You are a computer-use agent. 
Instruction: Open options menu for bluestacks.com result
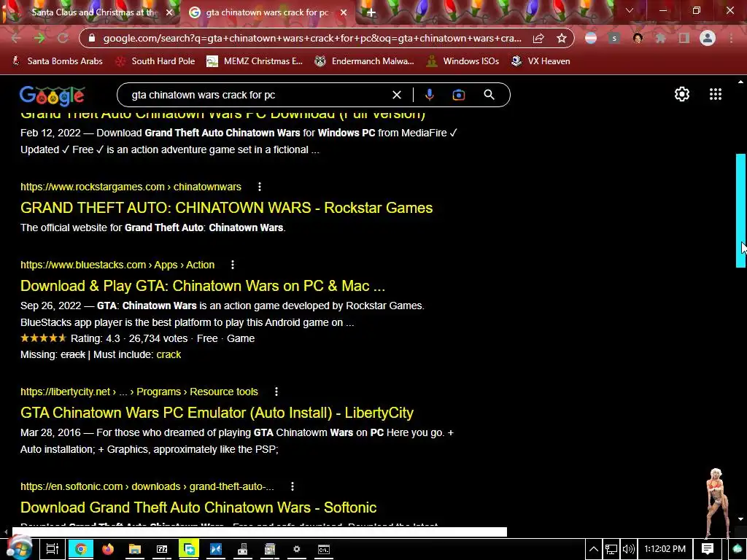[x=233, y=265]
